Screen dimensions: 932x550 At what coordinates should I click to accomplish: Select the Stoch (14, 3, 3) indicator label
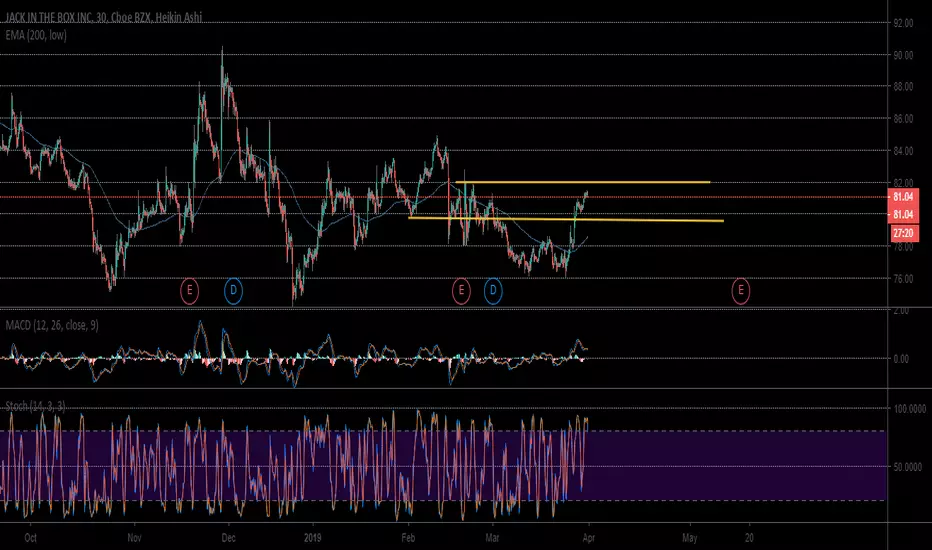tap(35, 406)
